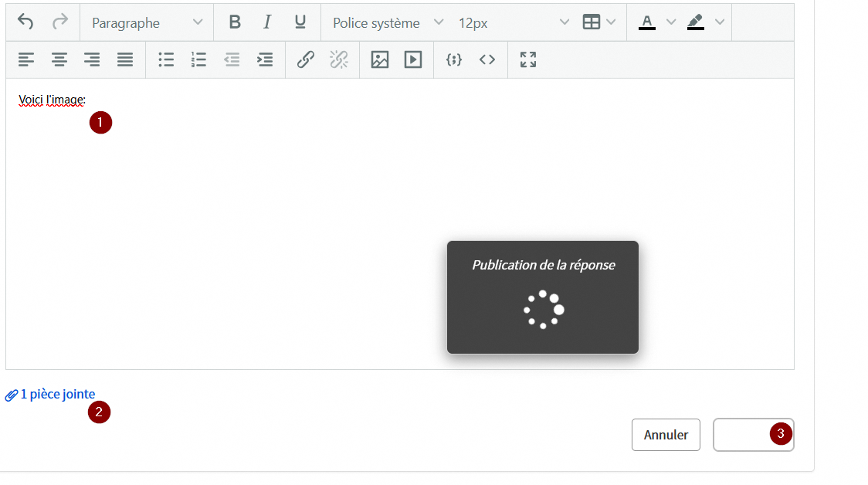The height and width of the screenshot is (485, 868).
Task: Open the Police système font dropdown
Action: 388,22
